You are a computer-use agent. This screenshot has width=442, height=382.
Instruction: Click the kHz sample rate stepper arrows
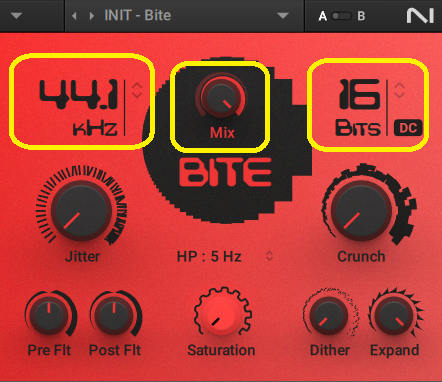click(137, 90)
